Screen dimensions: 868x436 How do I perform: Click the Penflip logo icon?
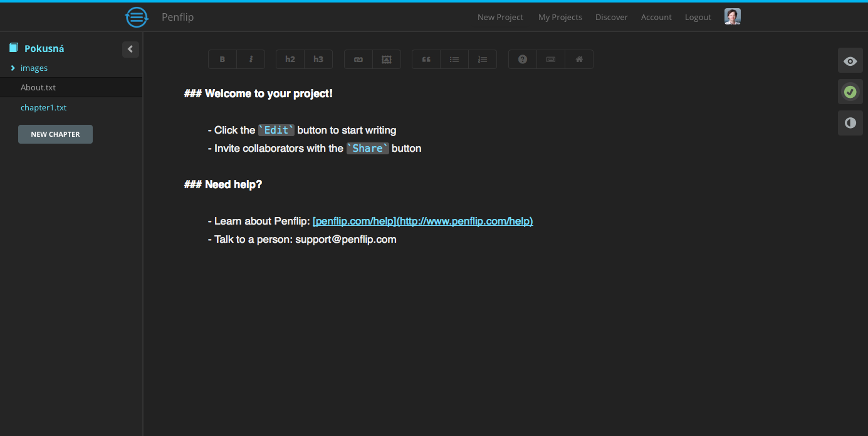click(137, 17)
